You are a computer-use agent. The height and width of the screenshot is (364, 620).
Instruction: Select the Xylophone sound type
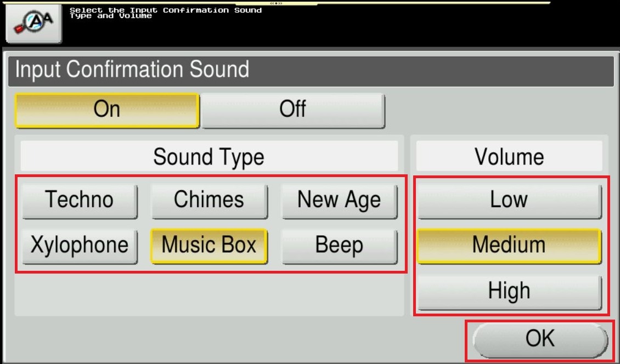click(x=80, y=245)
